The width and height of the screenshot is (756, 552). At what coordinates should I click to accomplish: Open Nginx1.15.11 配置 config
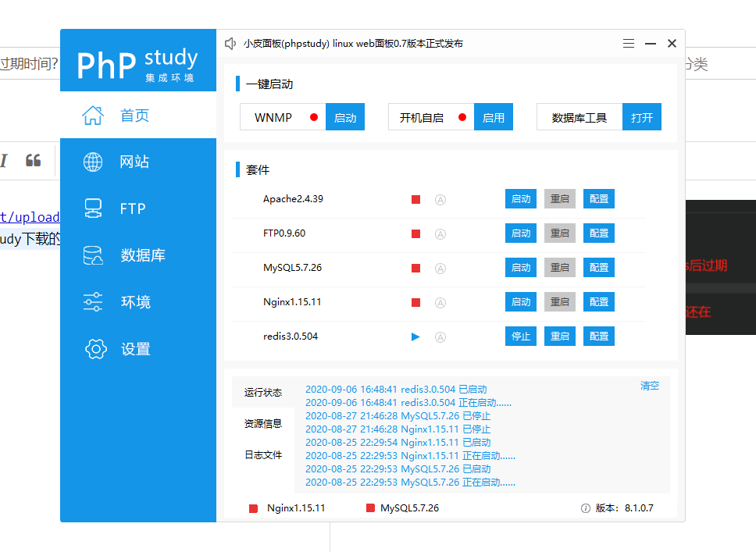599,302
